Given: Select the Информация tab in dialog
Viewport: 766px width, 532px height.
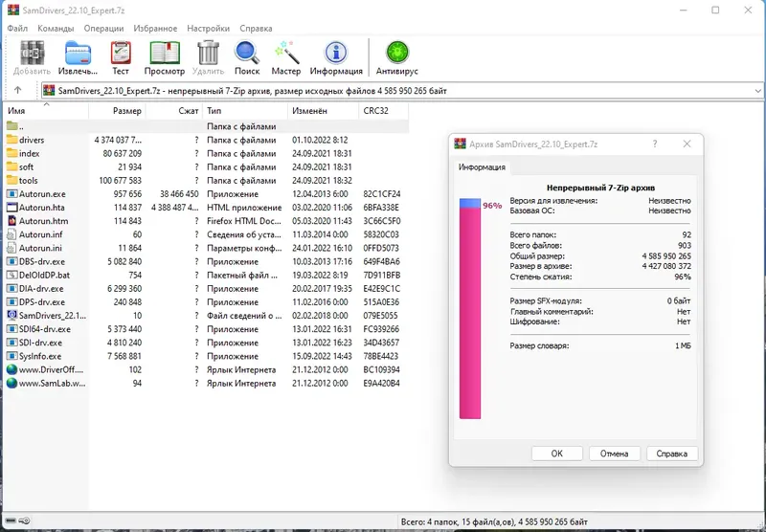Looking at the screenshot, I should [x=482, y=166].
